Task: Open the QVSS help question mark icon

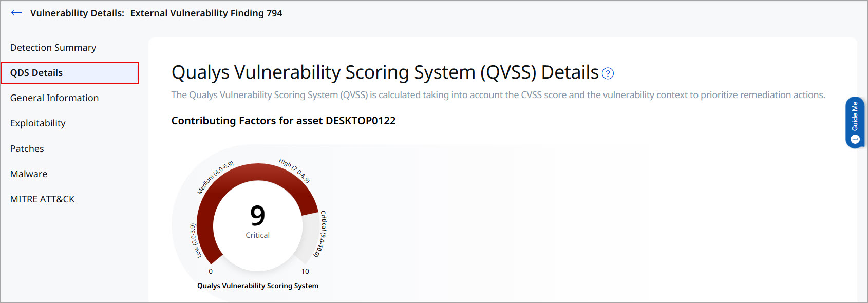Action: pos(608,73)
